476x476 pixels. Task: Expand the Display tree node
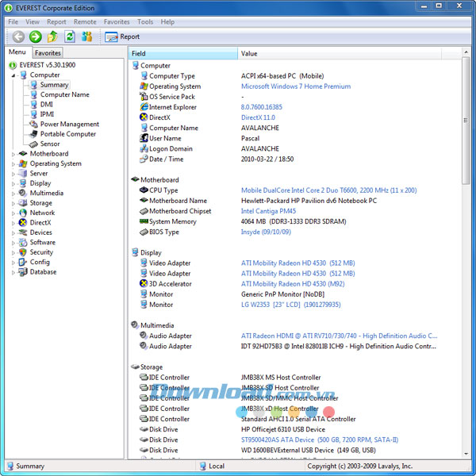(13, 184)
